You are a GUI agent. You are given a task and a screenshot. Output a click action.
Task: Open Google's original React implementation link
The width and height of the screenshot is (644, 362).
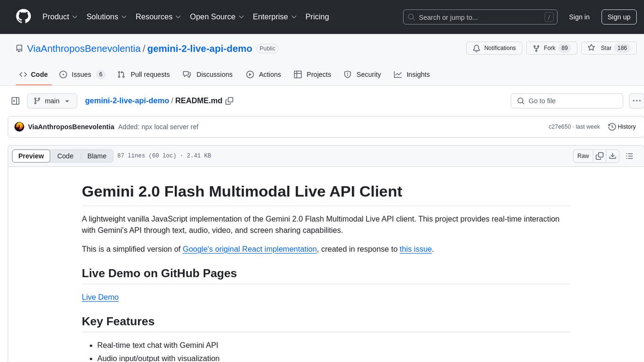click(250, 249)
